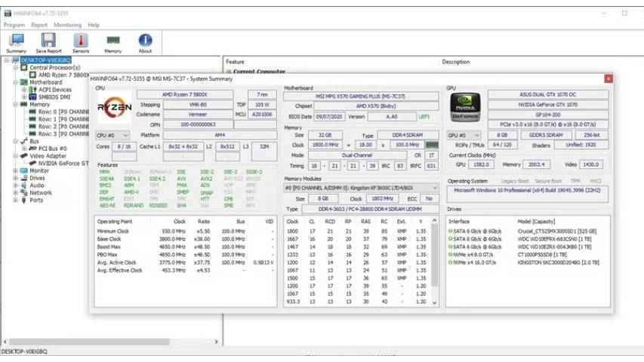The image size is (644, 362).
Task: Expand the Monitor tree node
Action: [16, 170]
